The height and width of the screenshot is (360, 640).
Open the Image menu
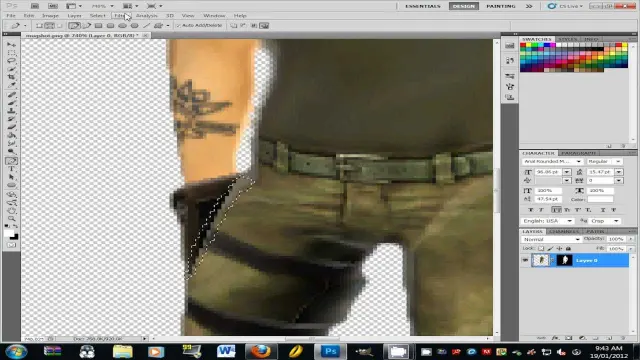(50, 16)
